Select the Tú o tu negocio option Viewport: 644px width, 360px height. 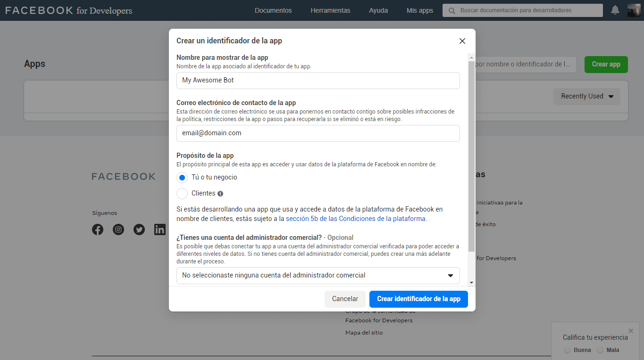pos(182,178)
